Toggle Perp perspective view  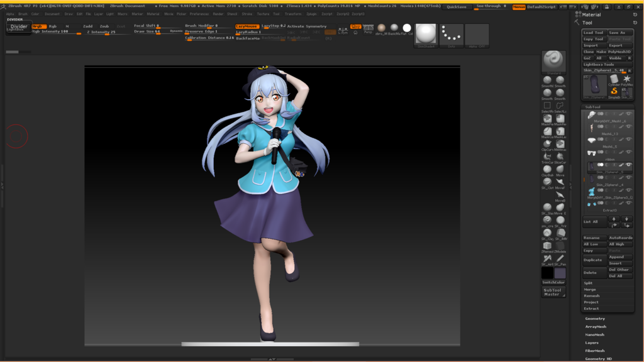pyautogui.click(x=369, y=28)
